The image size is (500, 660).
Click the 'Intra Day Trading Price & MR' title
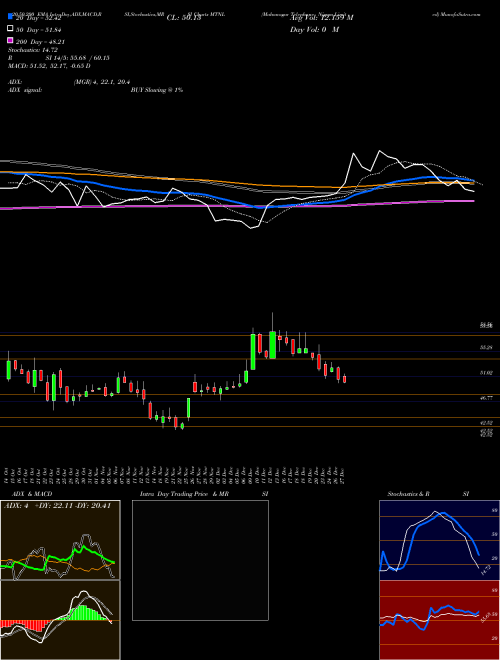184,494
